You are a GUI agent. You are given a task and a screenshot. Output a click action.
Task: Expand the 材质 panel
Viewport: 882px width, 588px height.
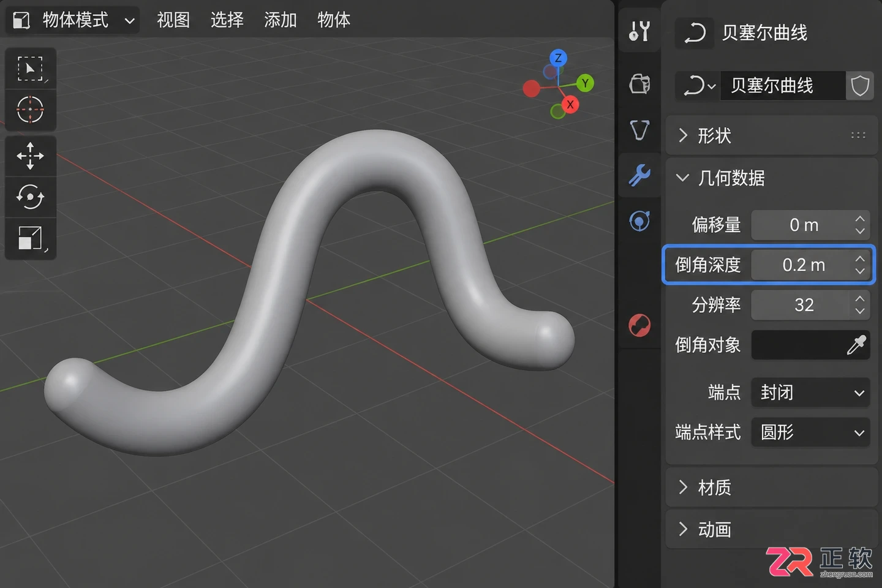click(772, 488)
